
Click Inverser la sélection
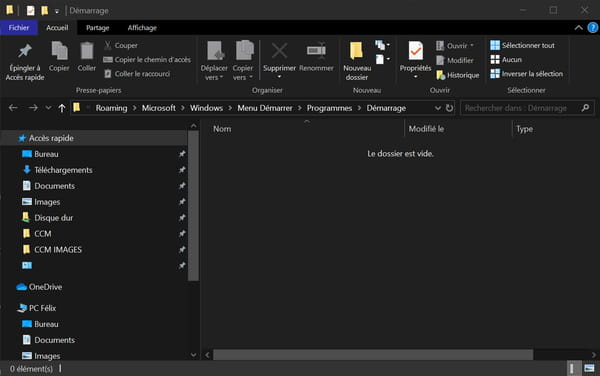click(x=527, y=74)
